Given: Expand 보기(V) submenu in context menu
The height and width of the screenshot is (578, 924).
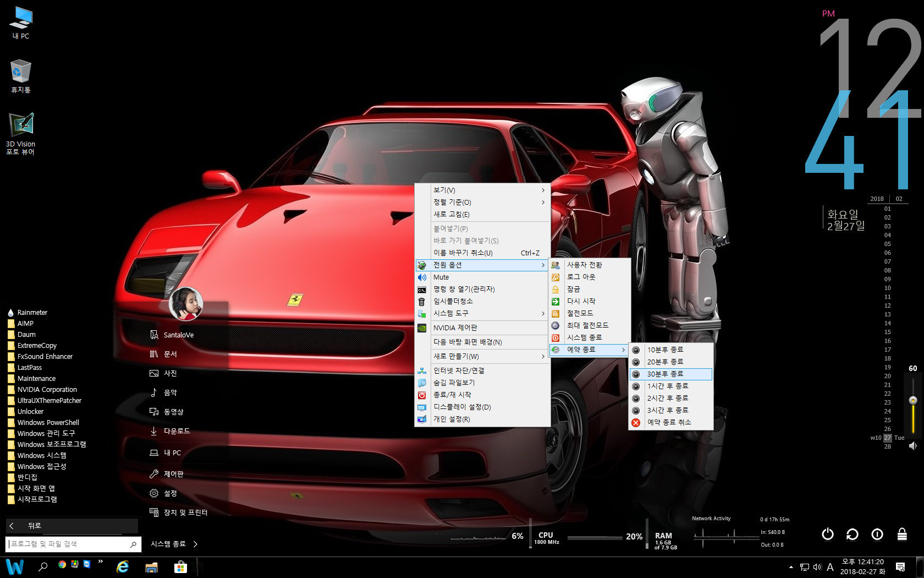Looking at the screenshot, I should click(x=482, y=190).
